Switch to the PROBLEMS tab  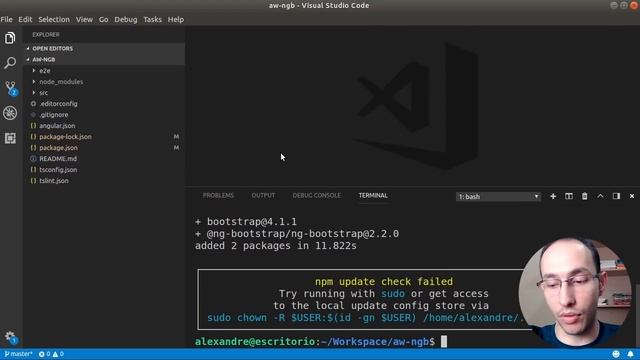coord(218,196)
